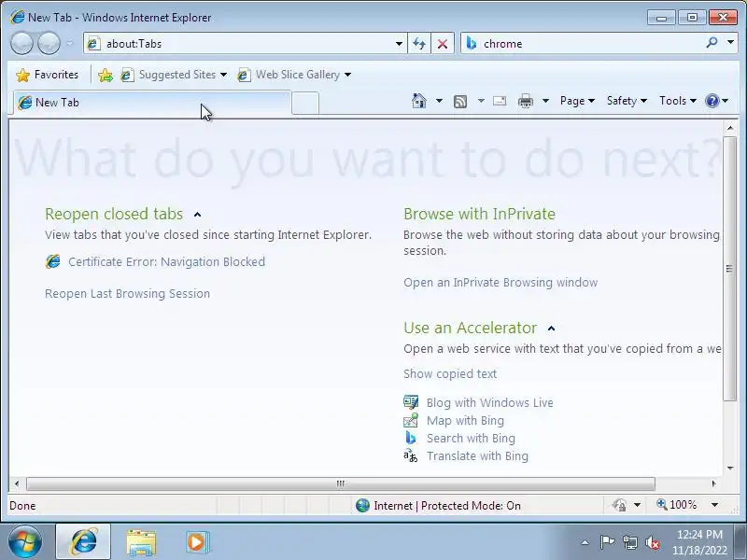Click the Bing logo beside Search with Bing

pyautogui.click(x=411, y=438)
